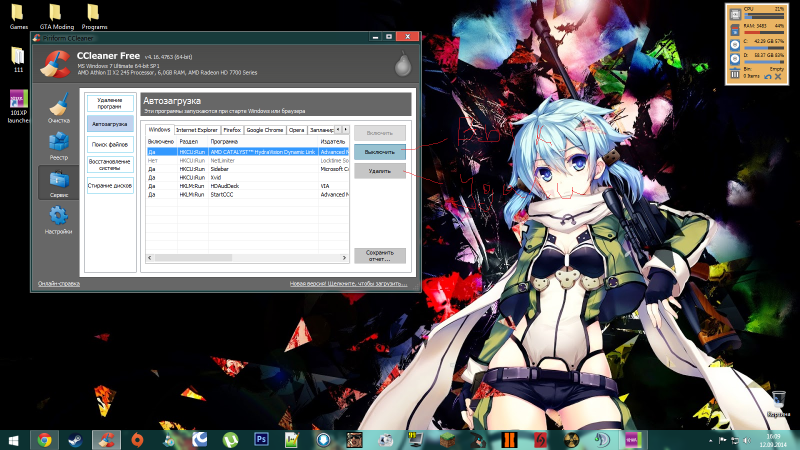Sort by the Издатель column header
800x450 pixels.
pos(334,141)
